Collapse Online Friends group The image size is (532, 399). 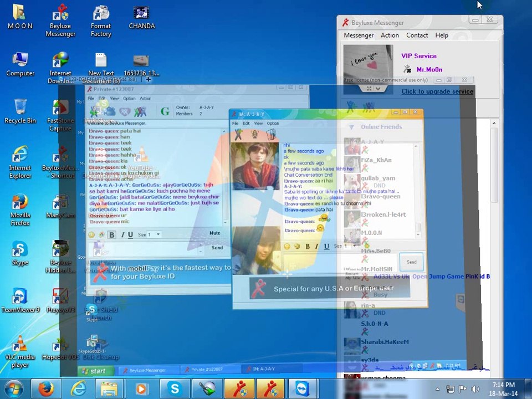351,127
